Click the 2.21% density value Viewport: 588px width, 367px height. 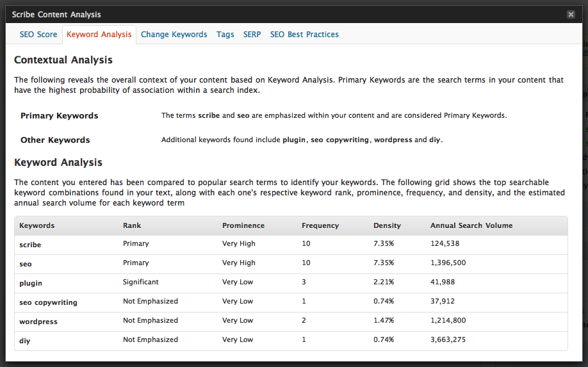click(384, 282)
